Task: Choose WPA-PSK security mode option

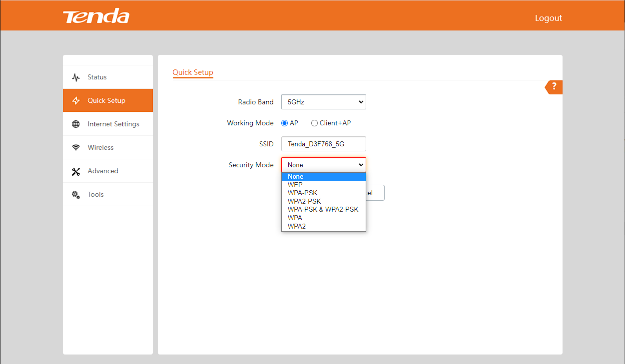Action: pyautogui.click(x=324, y=193)
